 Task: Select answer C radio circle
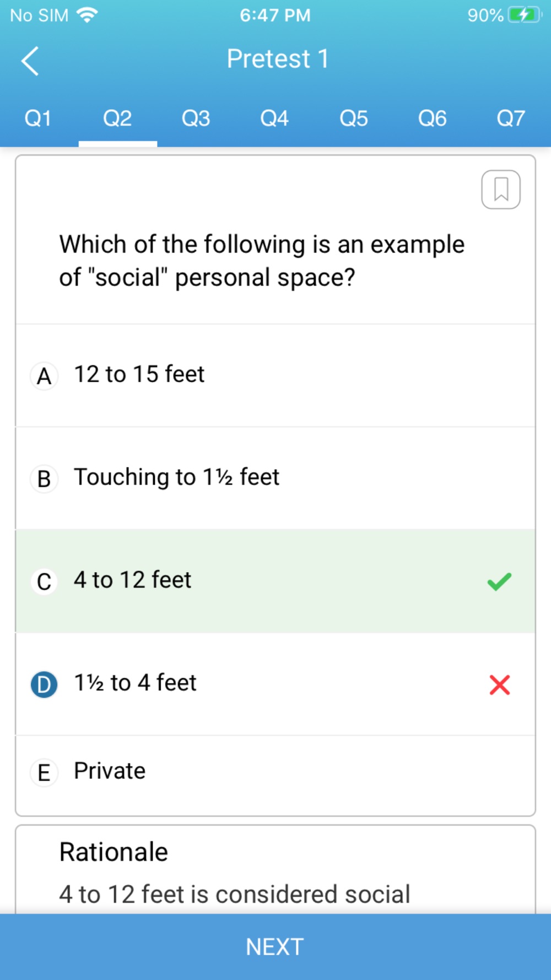[x=44, y=581]
